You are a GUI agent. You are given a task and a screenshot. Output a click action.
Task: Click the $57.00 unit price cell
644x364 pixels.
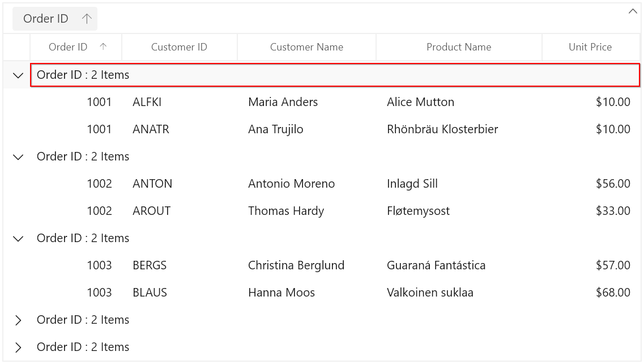pyautogui.click(x=591, y=265)
